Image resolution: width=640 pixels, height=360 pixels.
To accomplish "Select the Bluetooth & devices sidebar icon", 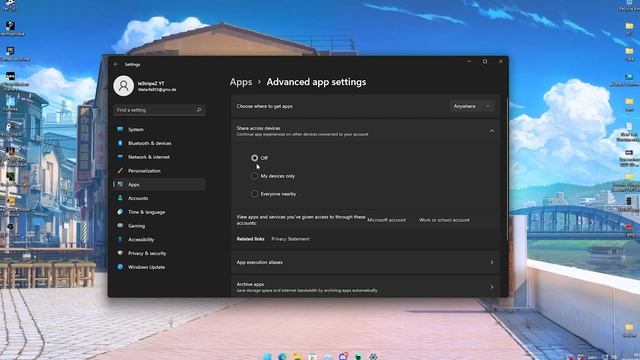I will [120, 143].
